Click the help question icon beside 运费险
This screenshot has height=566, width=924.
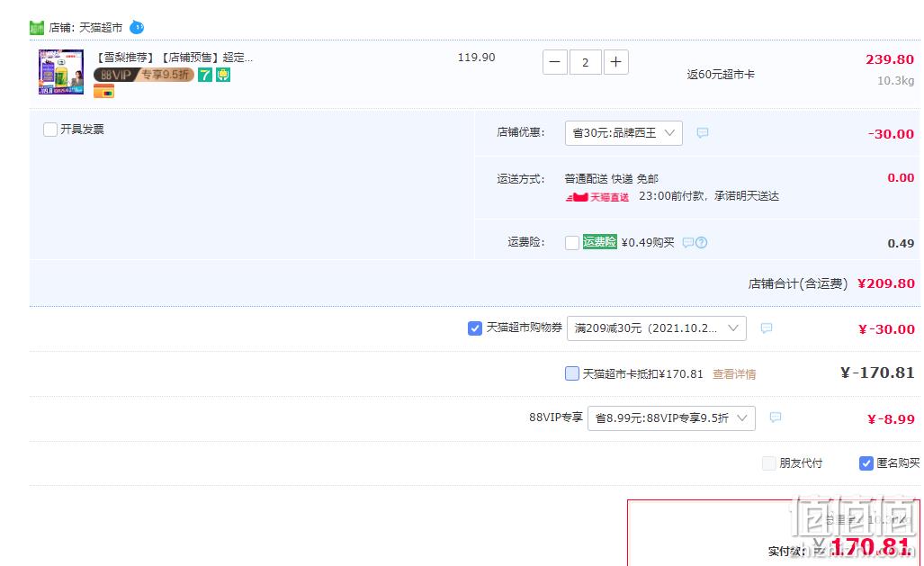pyautogui.click(x=701, y=242)
